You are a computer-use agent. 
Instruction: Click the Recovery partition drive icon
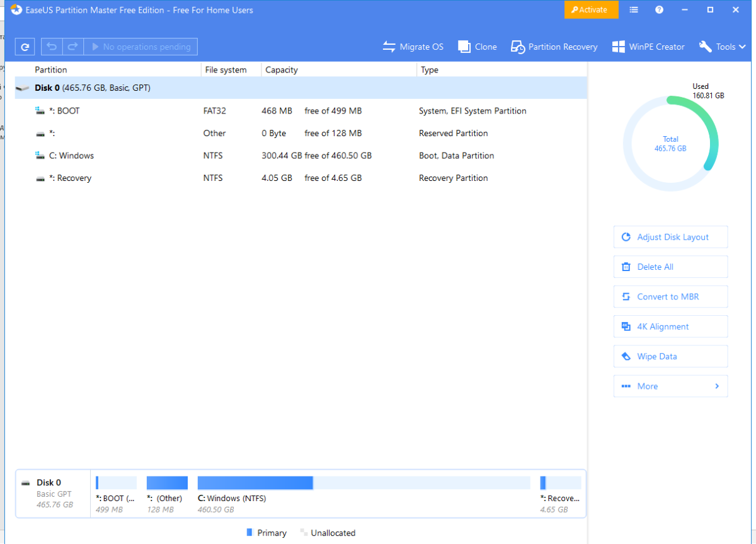click(x=40, y=178)
